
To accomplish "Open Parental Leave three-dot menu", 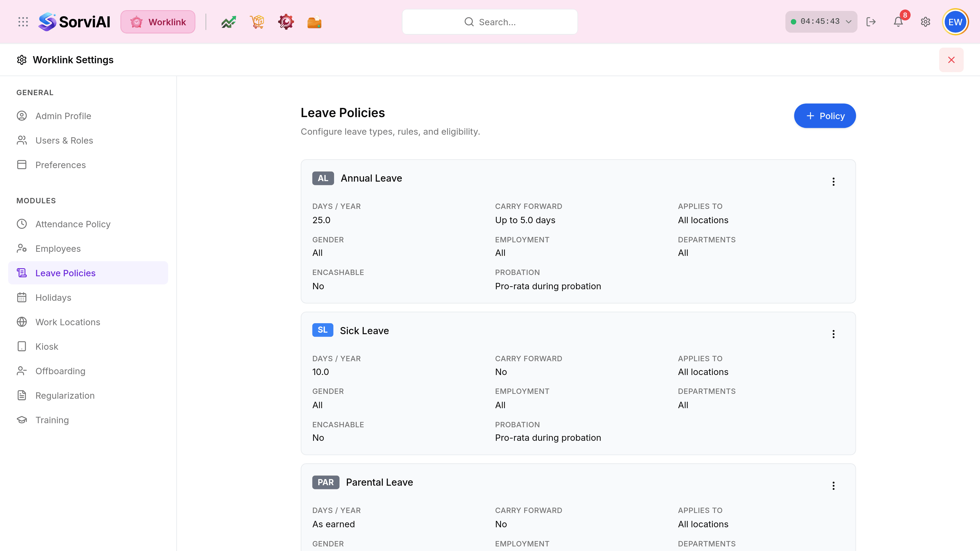I will 834,486.
